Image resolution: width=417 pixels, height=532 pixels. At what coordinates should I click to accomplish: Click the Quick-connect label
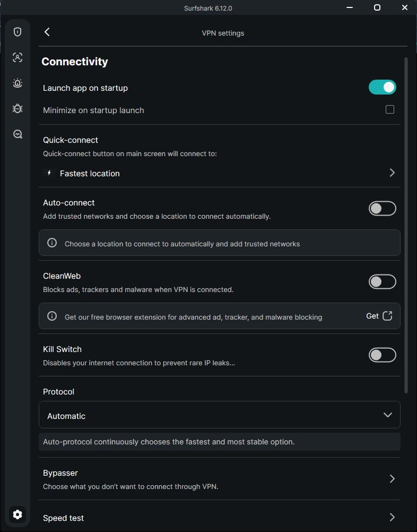pos(70,140)
